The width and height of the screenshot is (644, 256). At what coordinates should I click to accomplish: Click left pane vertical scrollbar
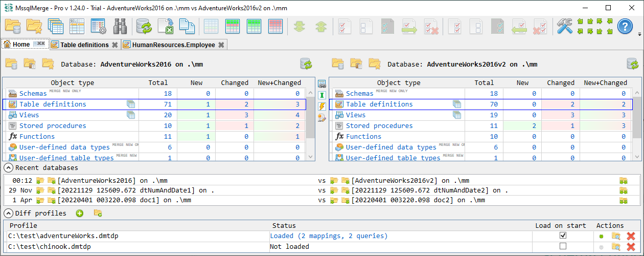[310, 124]
